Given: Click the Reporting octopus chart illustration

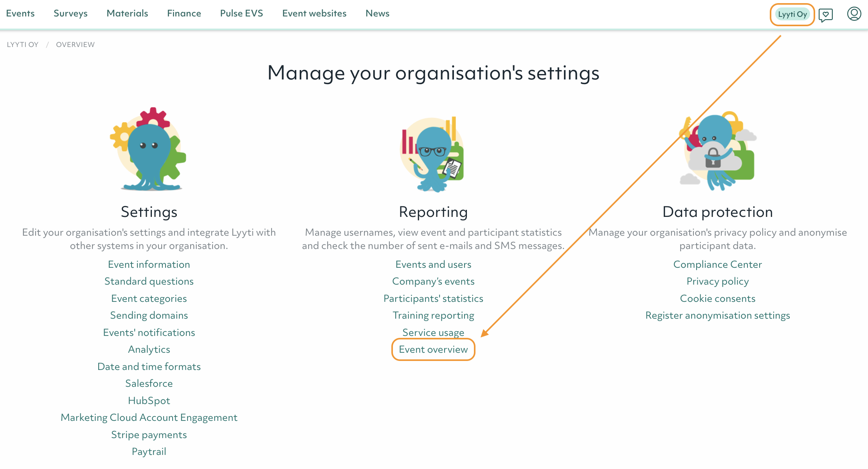Looking at the screenshot, I should pos(433,154).
